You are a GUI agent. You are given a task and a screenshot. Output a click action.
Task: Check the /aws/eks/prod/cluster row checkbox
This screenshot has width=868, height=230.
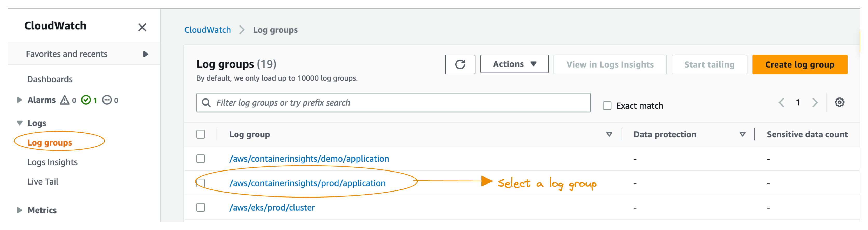201,207
